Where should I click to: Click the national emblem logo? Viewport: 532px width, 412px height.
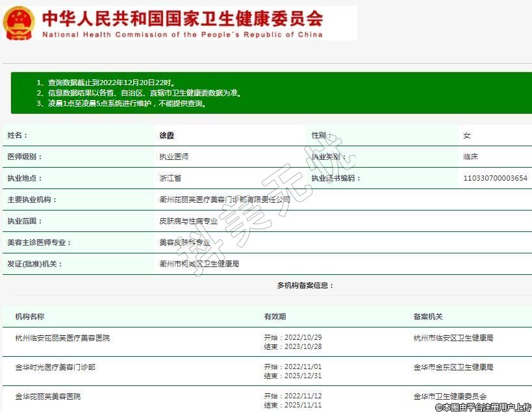click(x=19, y=23)
